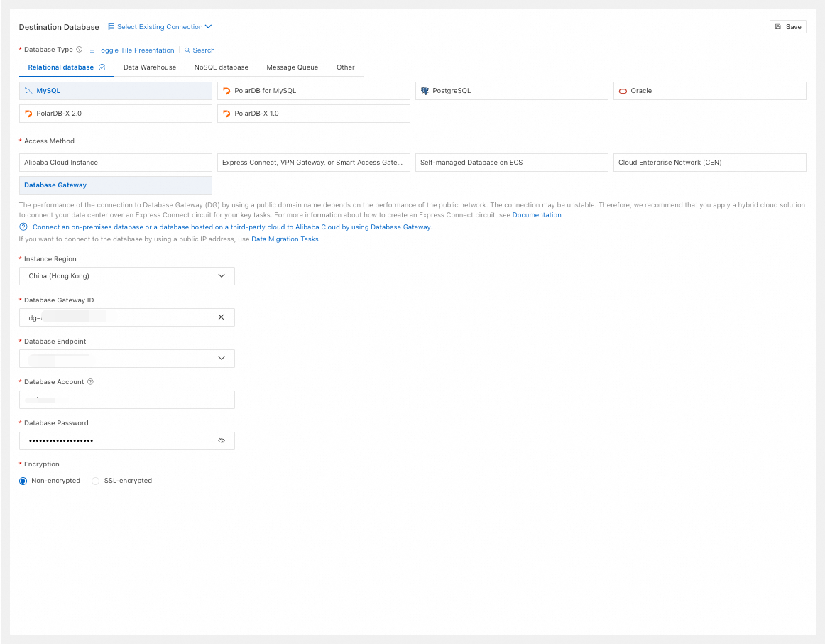The height and width of the screenshot is (644, 825).
Task: Open the Message Queue tab
Action: [292, 67]
